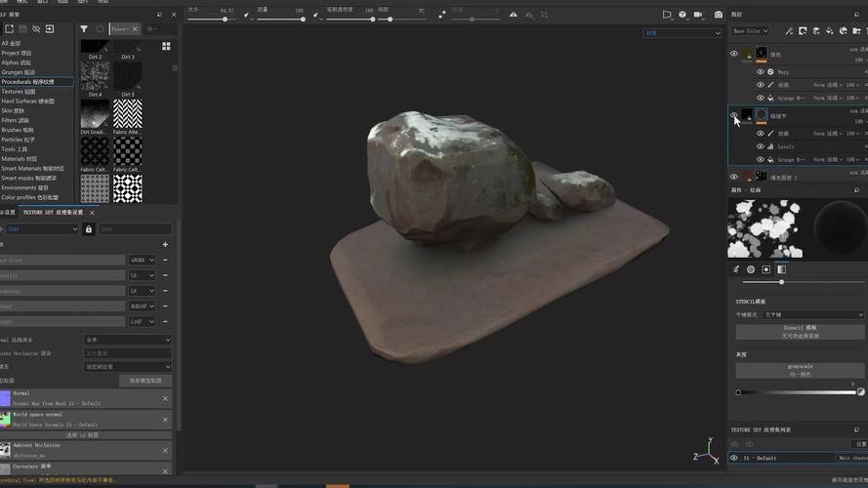
Task: Click the size pressure pen icon
Action: (x=247, y=15)
